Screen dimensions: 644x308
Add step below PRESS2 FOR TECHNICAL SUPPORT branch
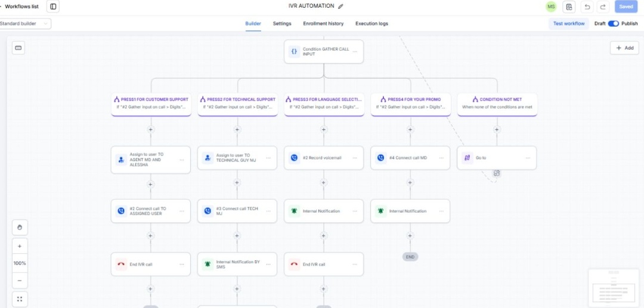pyautogui.click(x=237, y=130)
